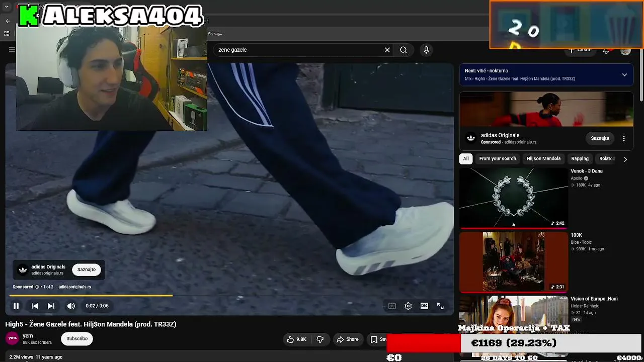
Task: Dislike the video with the thumbs down
Action: click(x=320, y=339)
